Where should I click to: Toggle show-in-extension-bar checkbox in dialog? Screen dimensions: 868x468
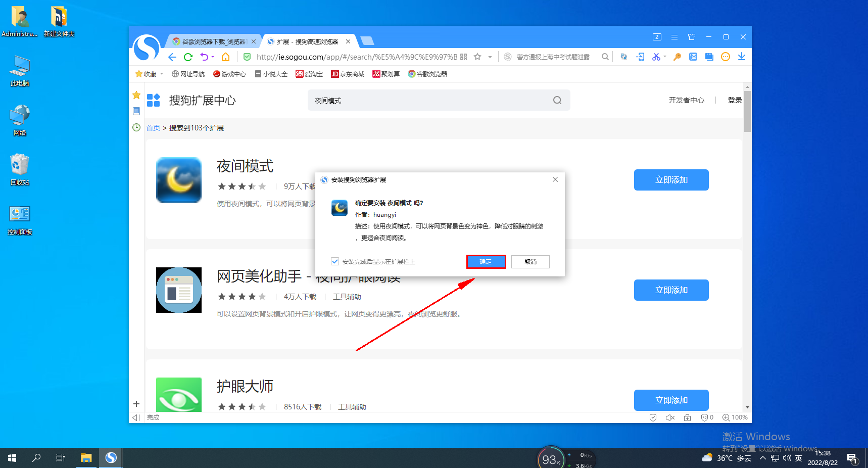(x=335, y=261)
